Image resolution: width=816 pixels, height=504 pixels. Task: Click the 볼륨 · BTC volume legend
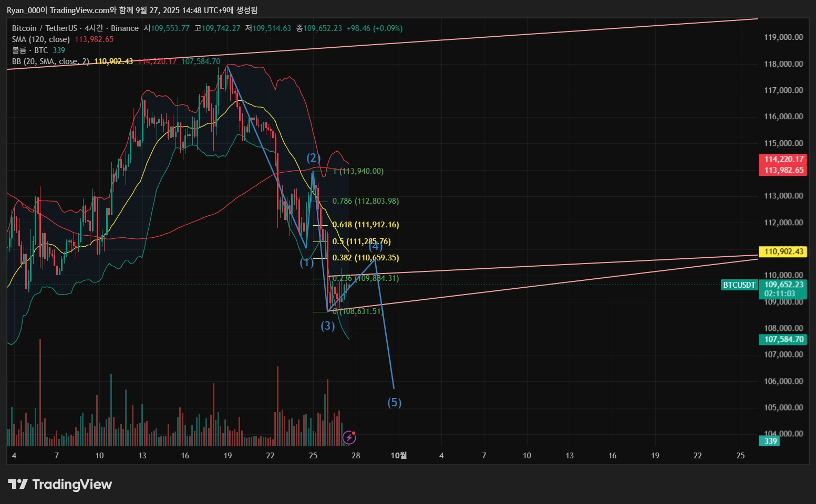30,50
